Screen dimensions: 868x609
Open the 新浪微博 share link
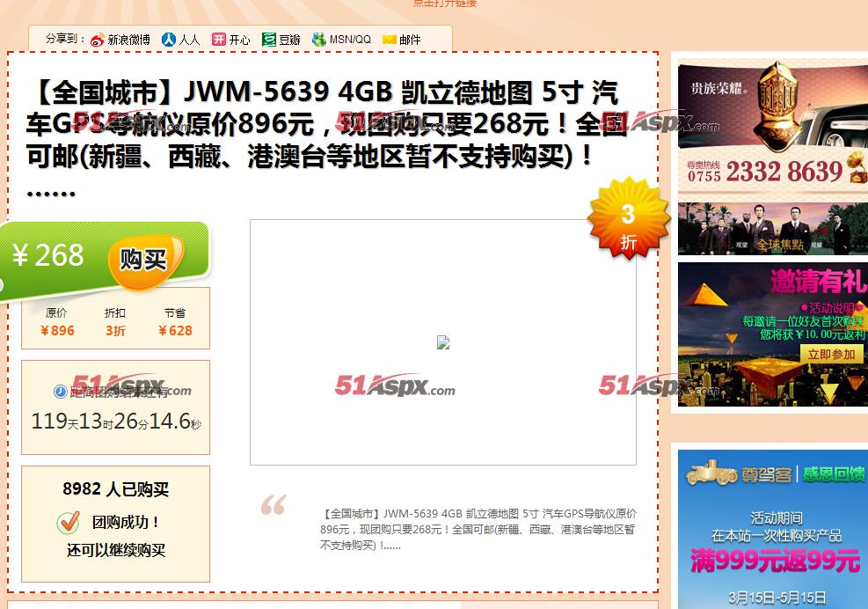click(x=128, y=40)
